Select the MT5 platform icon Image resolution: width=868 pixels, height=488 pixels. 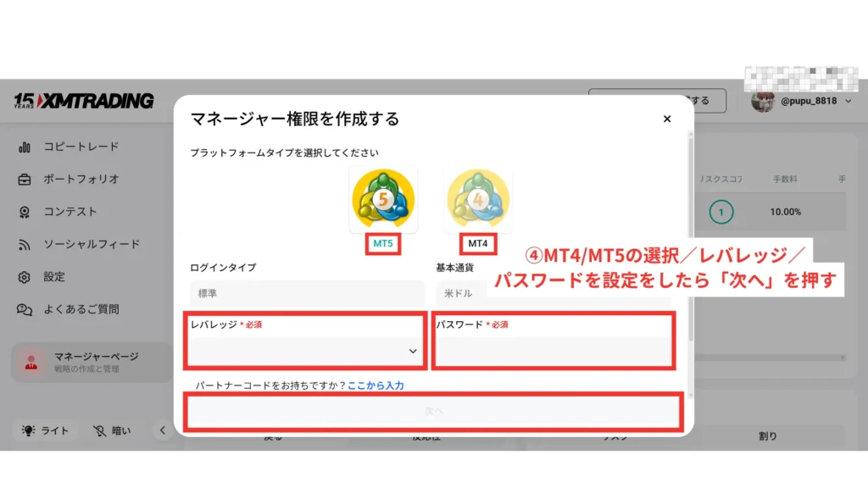tap(383, 201)
